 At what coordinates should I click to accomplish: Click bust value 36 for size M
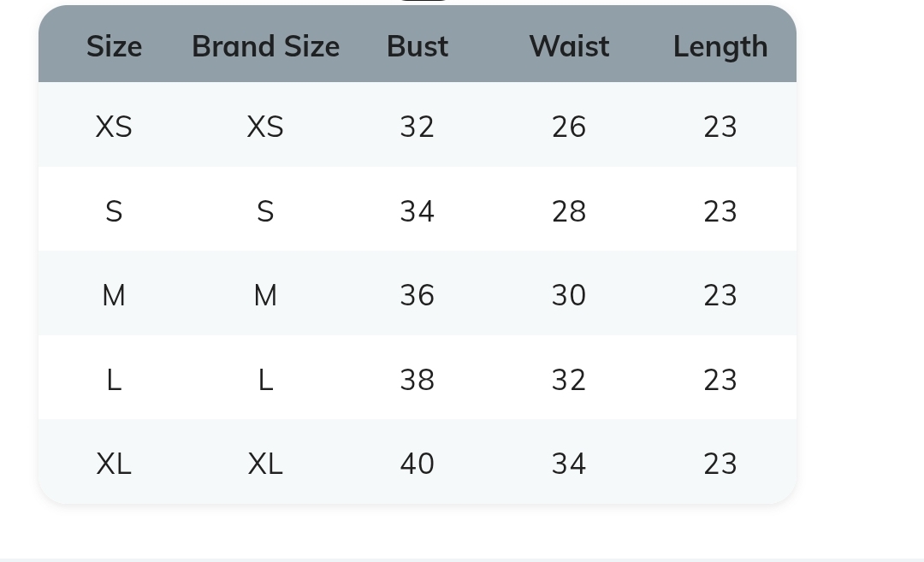coord(418,295)
